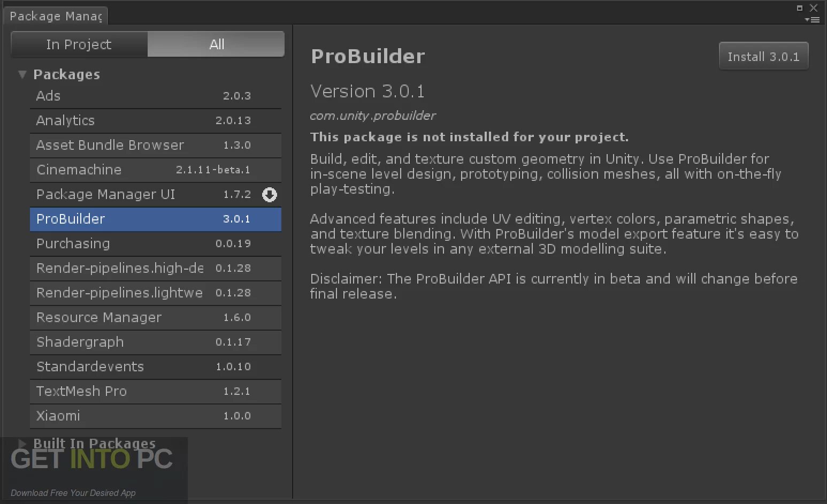Viewport: 827px width, 504px height.
Task: Click the Render-pipelines.high-definition package row
Action: click(x=155, y=269)
